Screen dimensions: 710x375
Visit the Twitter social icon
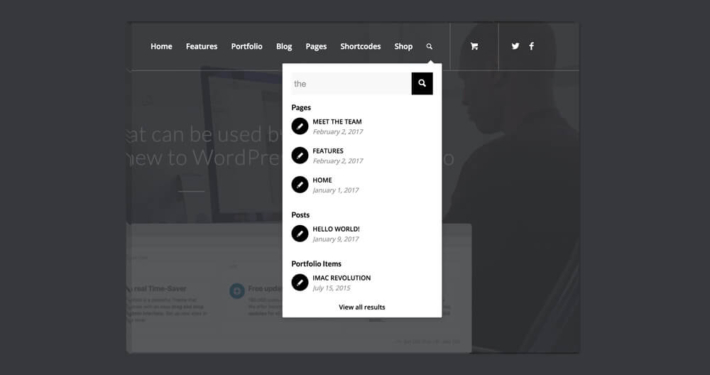(515, 46)
